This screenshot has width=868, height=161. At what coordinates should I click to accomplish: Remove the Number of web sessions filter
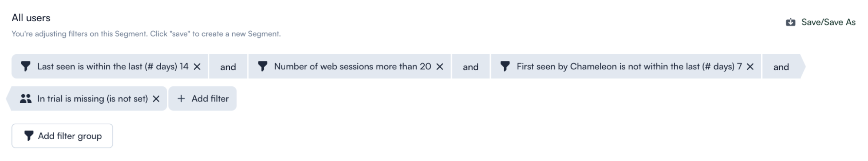(439, 66)
